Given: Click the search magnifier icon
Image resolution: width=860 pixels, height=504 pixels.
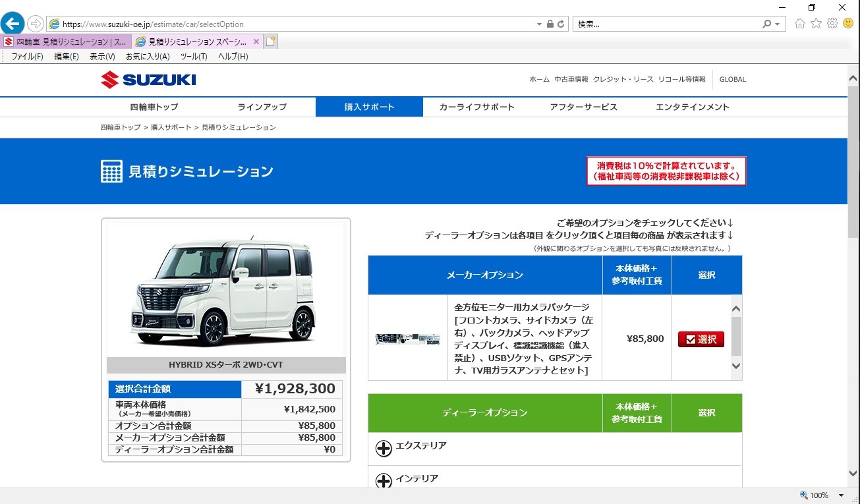Looking at the screenshot, I should click(x=767, y=24).
